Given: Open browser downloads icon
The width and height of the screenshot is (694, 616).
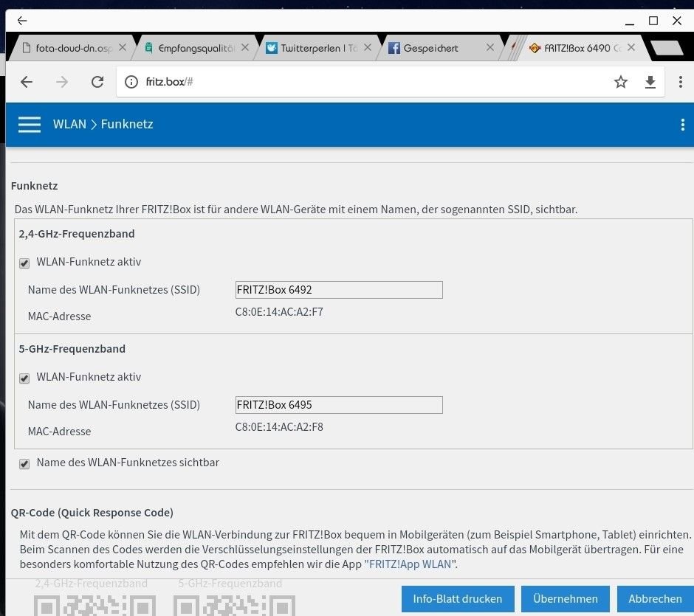Looking at the screenshot, I should tap(650, 82).
